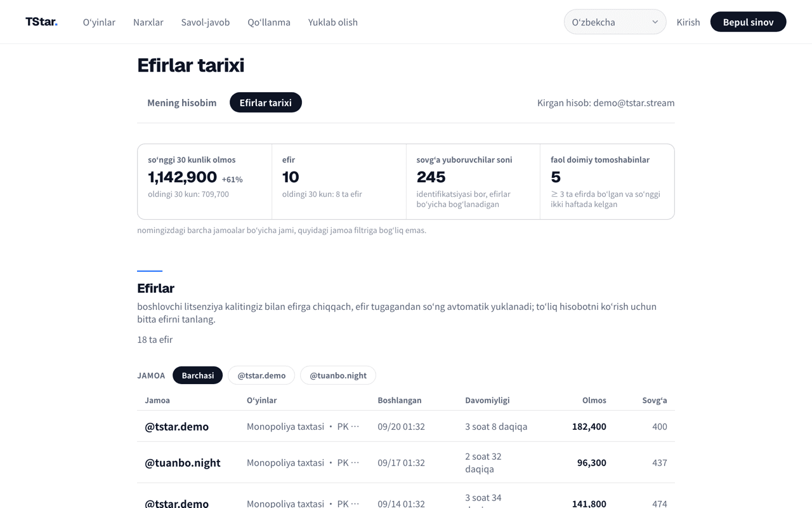
Task: Expand games ellipsis in 09/17 row
Action: point(355,462)
